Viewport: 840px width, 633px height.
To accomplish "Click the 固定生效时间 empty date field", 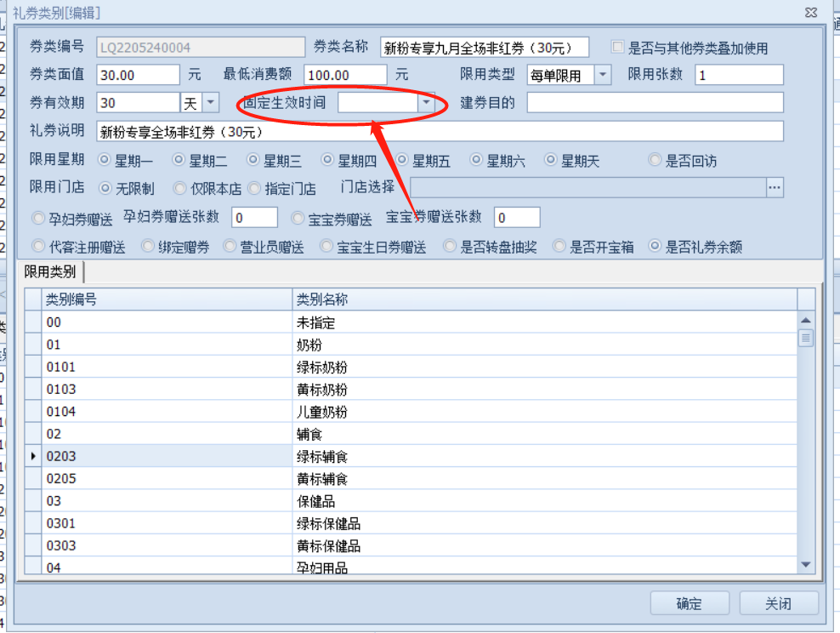I will [377, 102].
